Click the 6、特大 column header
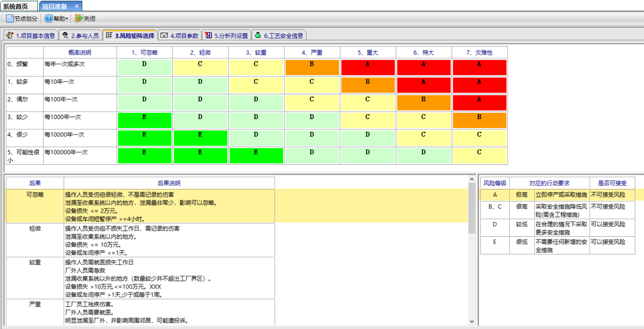644x329 pixels. (424, 52)
